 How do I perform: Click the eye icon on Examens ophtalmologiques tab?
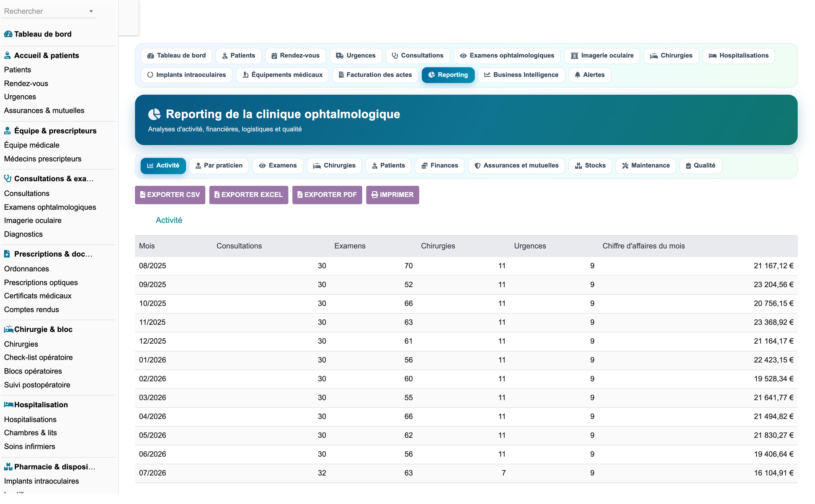[463, 56]
